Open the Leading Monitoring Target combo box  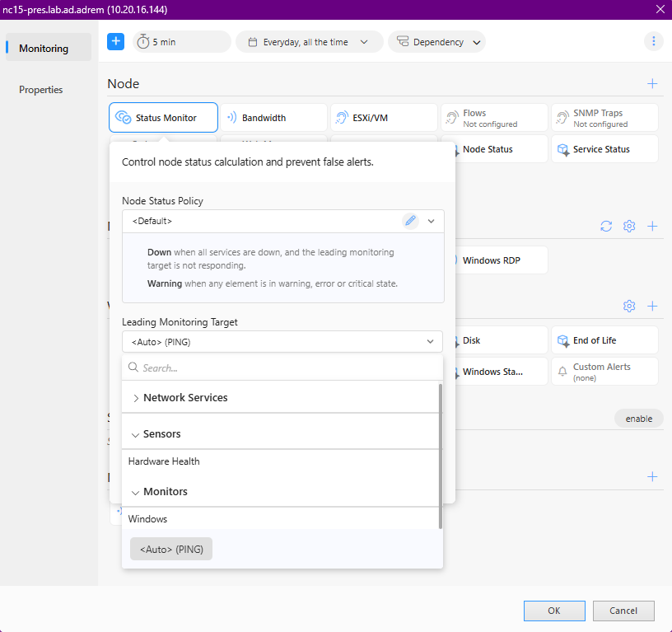282,342
